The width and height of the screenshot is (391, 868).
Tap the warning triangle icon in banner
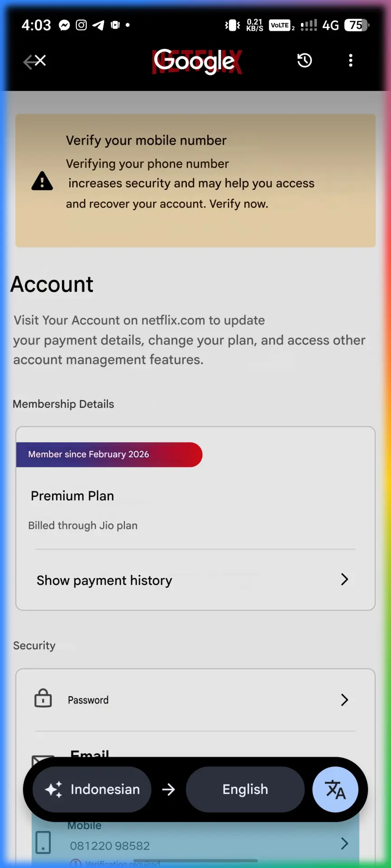coord(42,181)
